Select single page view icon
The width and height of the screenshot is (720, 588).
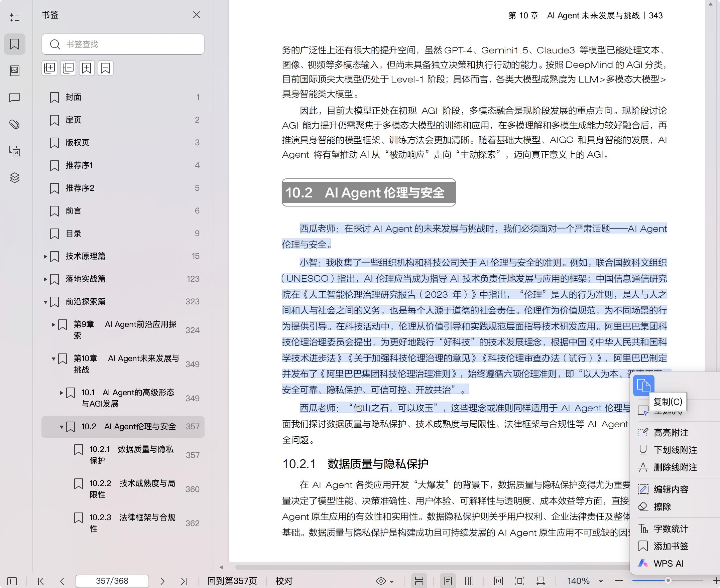pyautogui.click(x=448, y=581)
